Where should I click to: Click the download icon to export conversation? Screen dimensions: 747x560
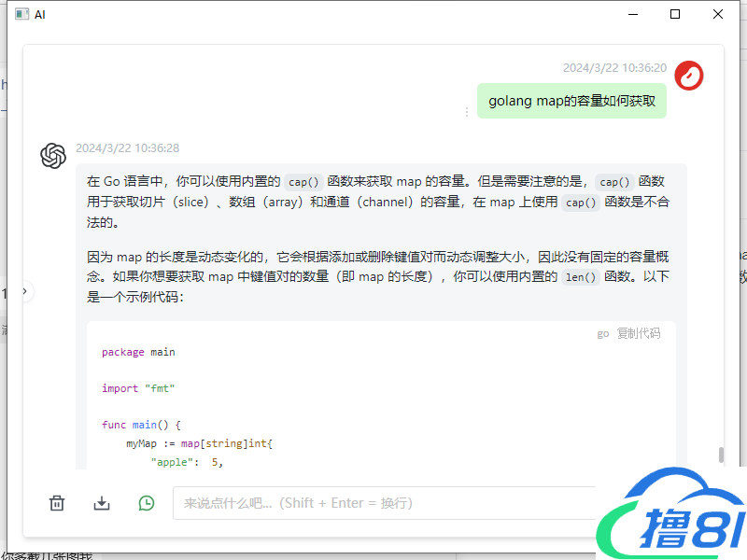coord(102,503)
